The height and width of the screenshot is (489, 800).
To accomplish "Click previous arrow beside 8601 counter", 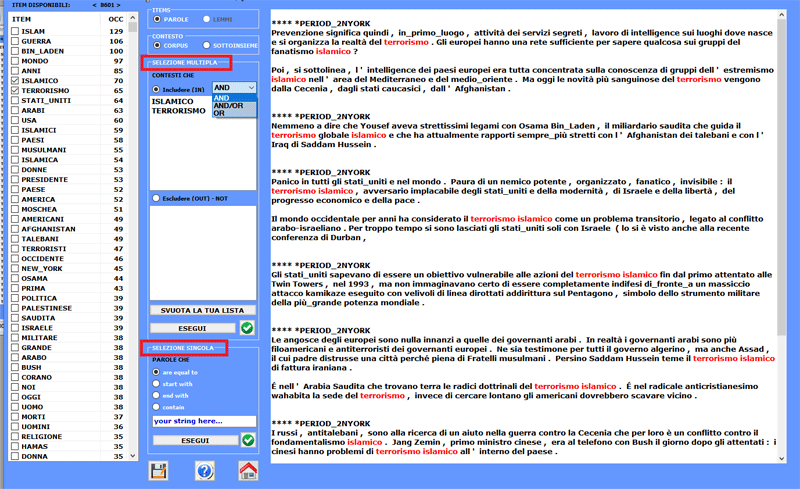I will click(94, 5).
